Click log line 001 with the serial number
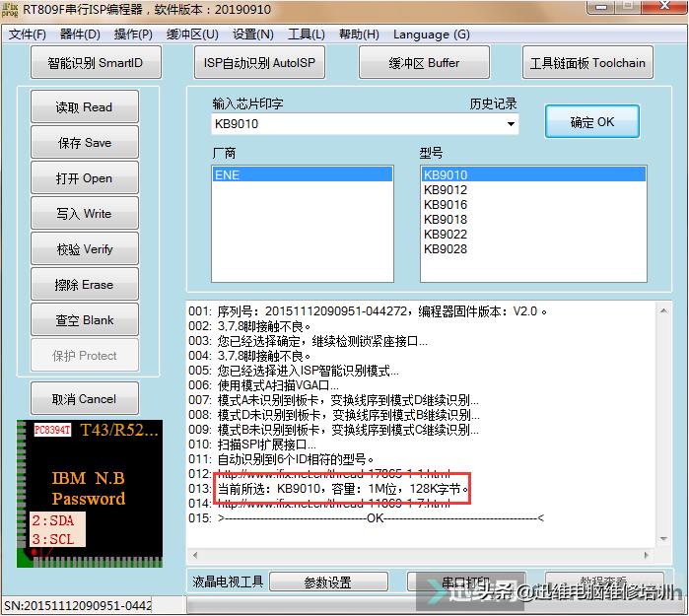The width and height of the screenshot is (689, 616). tap(368, 311)
